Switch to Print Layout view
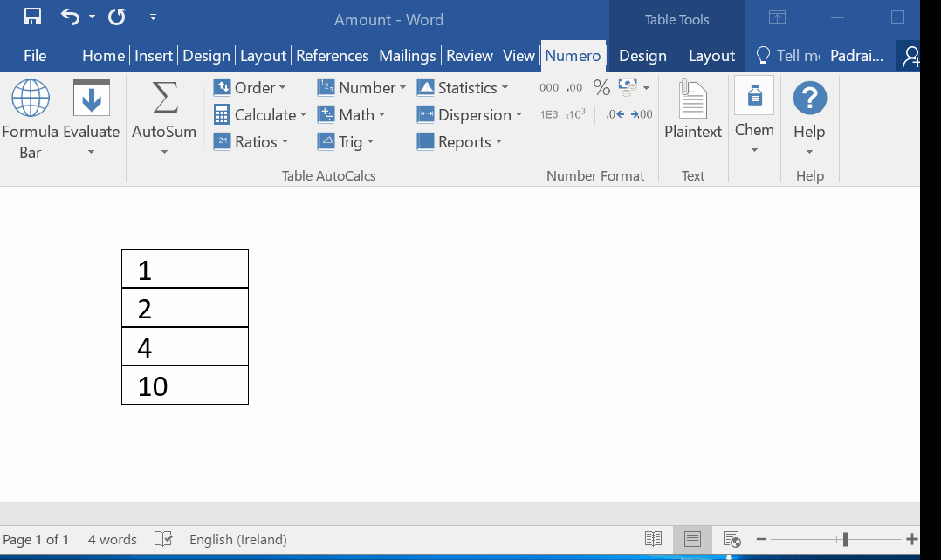941x560 pixels. click(x=692, y=539)
